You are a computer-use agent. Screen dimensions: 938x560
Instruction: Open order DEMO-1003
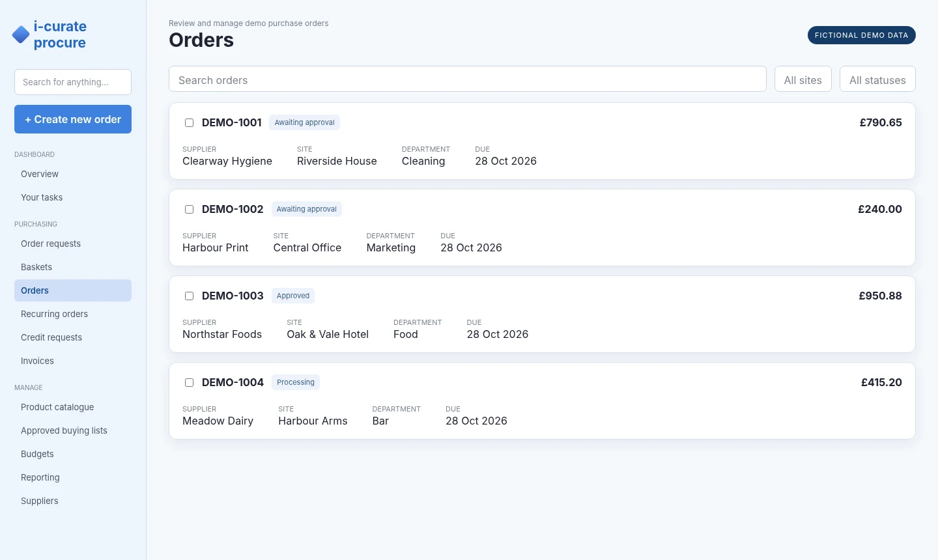[x=233, y=296]
